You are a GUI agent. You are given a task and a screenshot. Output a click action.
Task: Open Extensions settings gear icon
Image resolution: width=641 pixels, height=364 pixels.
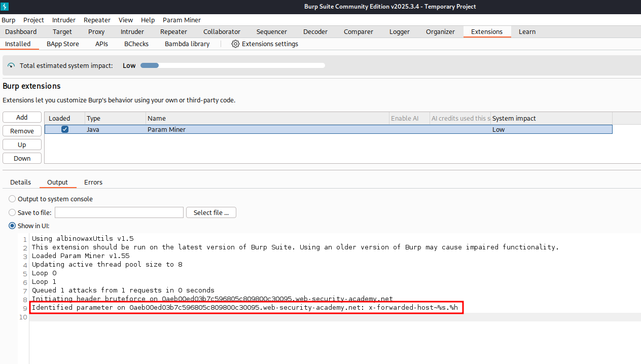pos(235,44)
